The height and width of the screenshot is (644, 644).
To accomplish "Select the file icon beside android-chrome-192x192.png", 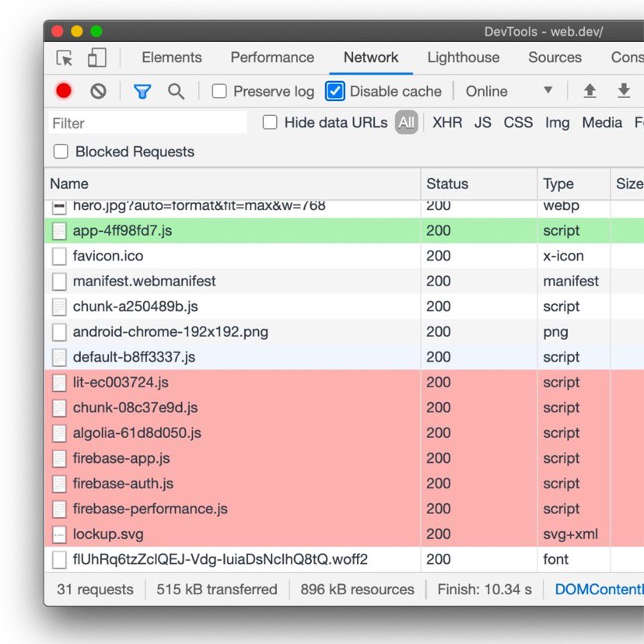I will pos(59,332).
